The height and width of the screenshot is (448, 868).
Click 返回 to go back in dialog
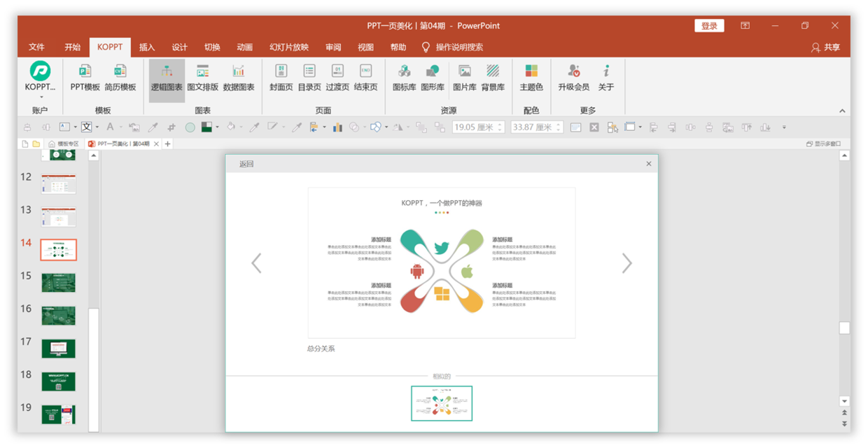pyautogui.click(x=246, y=164)
